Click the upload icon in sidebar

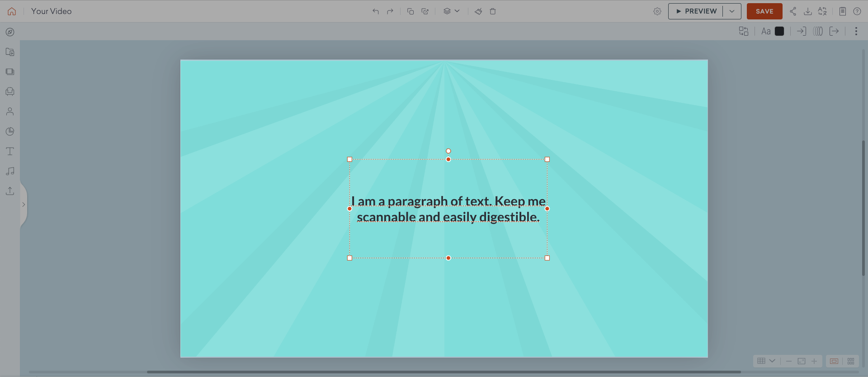point(10,191)
